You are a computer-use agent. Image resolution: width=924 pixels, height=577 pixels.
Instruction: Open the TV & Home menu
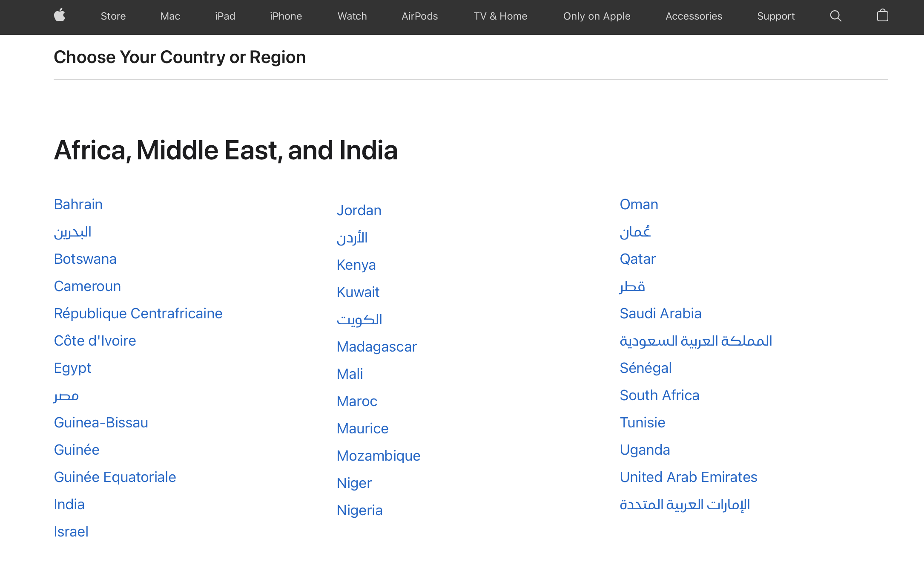point(500,16)
